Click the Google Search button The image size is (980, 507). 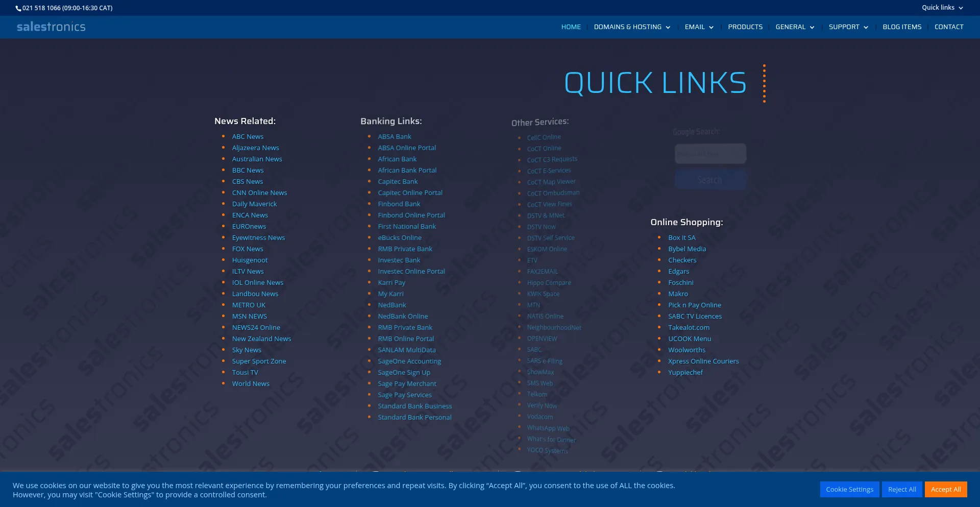pos(710,180)
